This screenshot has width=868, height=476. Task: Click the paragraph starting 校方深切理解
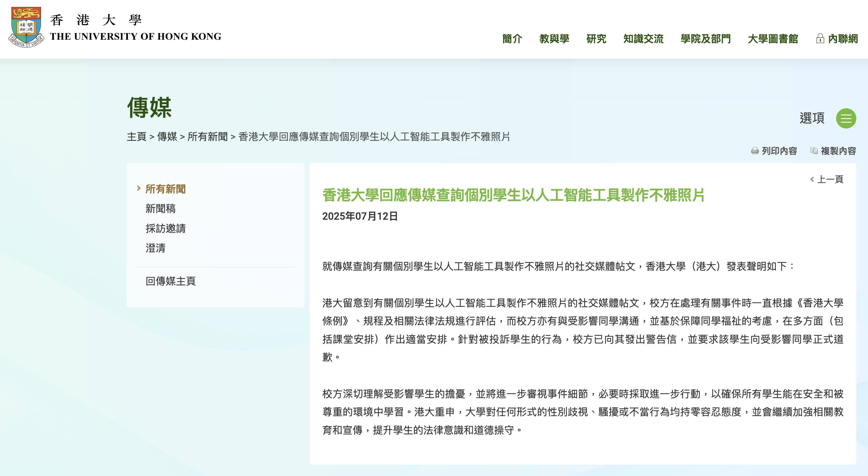583,412
